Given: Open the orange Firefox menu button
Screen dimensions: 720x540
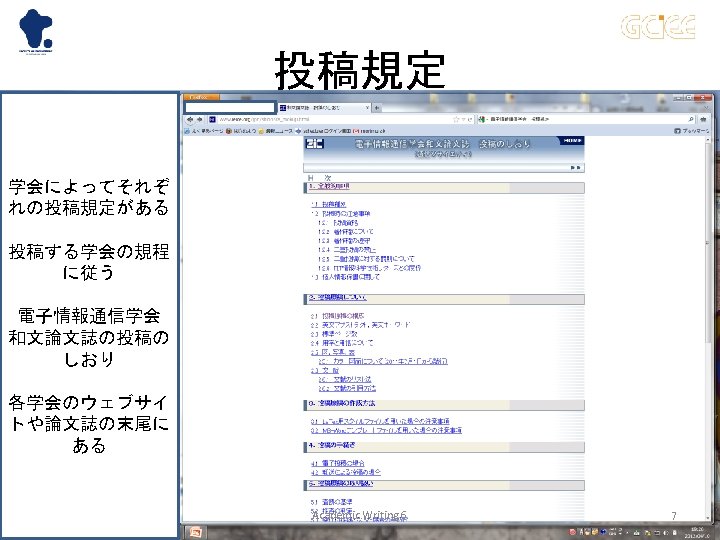Looking at the screenshot, I should pyautogui.click(x=201, y=97).
